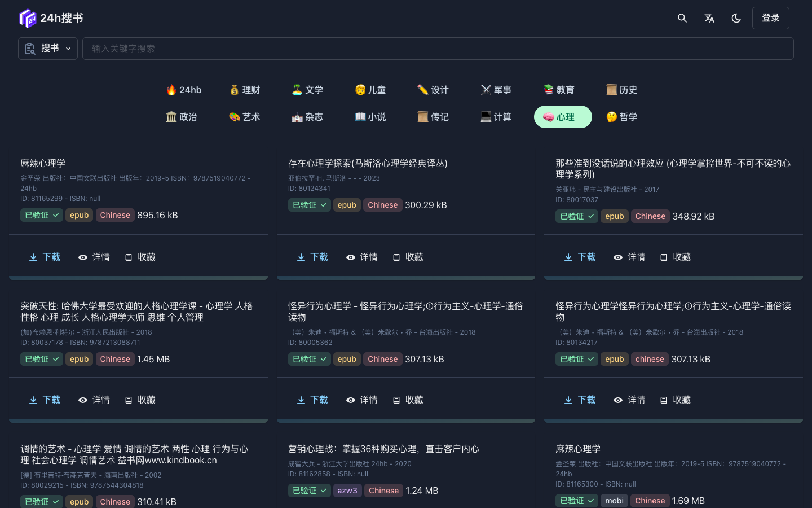Toggle dark mode with the moon icon
This screenshot has height=508, width=812.
(x=736, y=18)
